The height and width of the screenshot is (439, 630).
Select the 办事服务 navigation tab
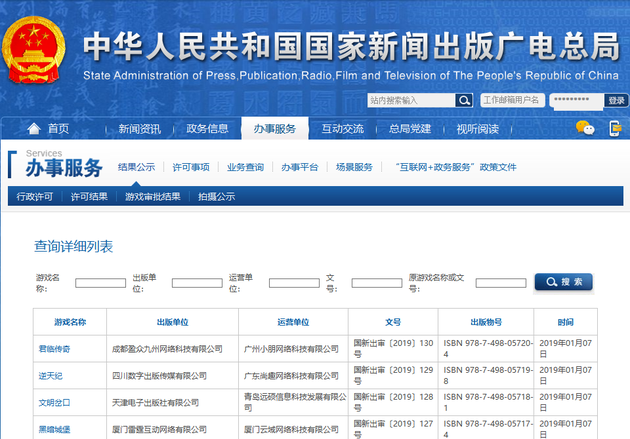click(274, 129)
